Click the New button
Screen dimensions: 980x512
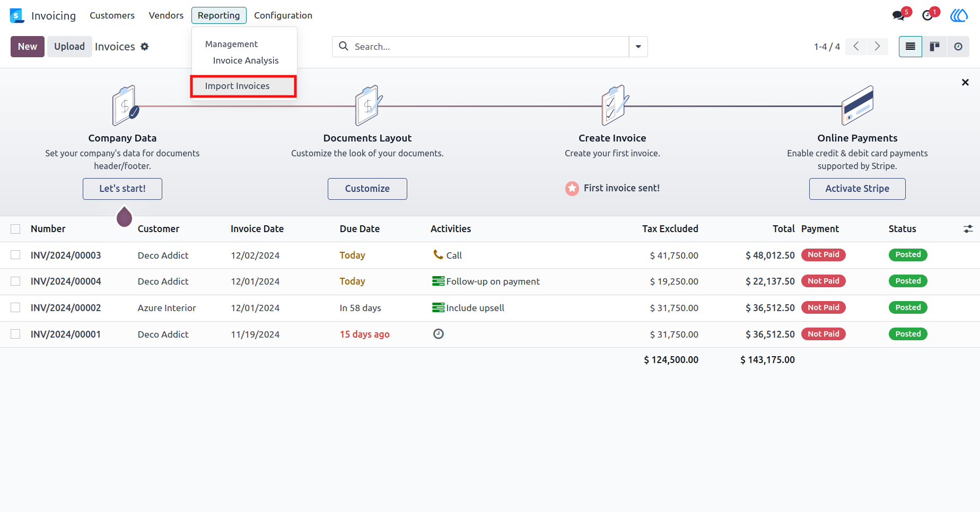tap(28, 47)
